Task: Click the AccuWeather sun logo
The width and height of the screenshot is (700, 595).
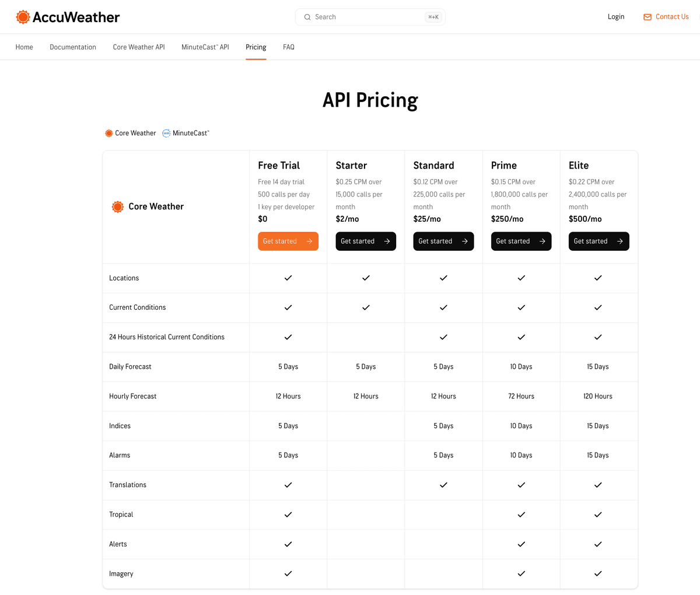Action: point(23,16)
